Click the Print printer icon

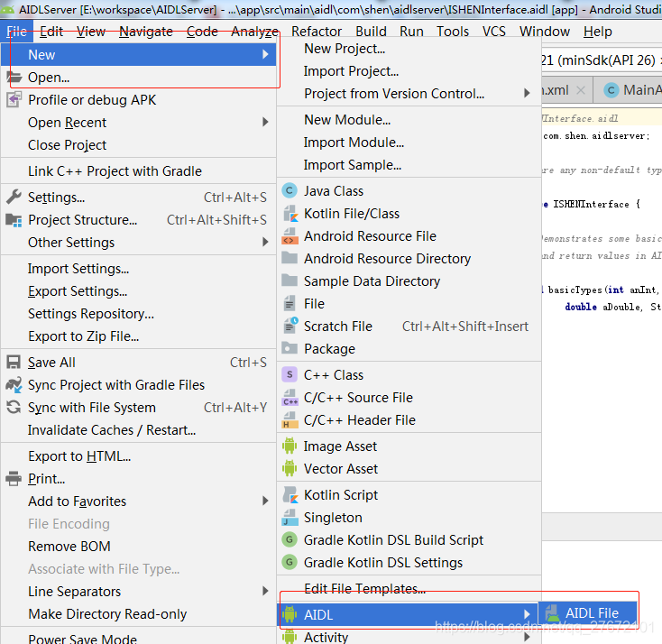point(14,478)
